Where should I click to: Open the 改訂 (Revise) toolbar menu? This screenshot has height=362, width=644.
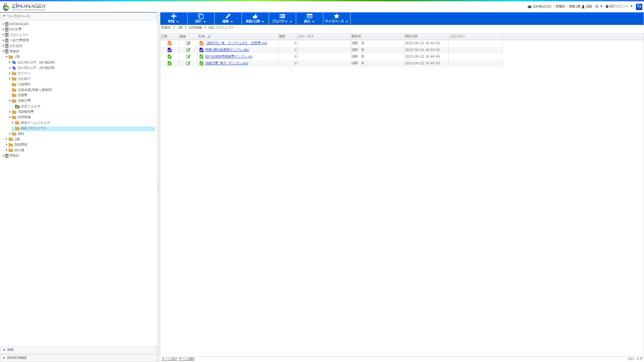pos(201,18)
